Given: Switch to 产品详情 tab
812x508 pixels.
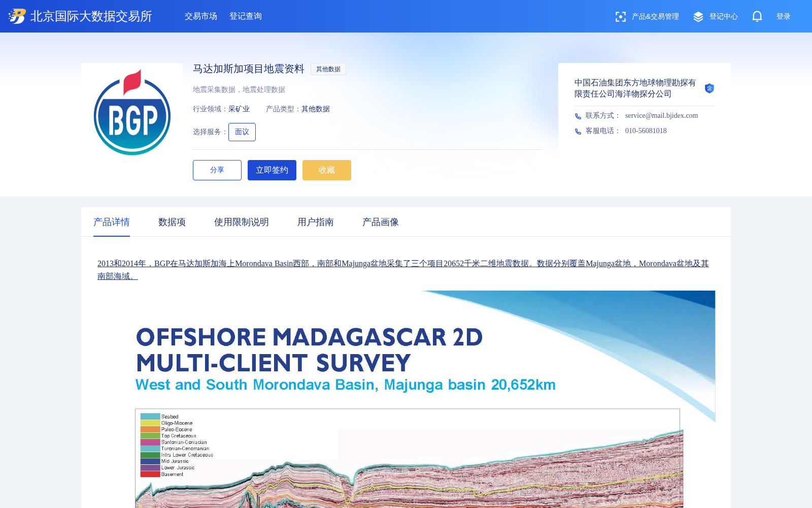Looking at the screenshot, I should tap(112, 222).
